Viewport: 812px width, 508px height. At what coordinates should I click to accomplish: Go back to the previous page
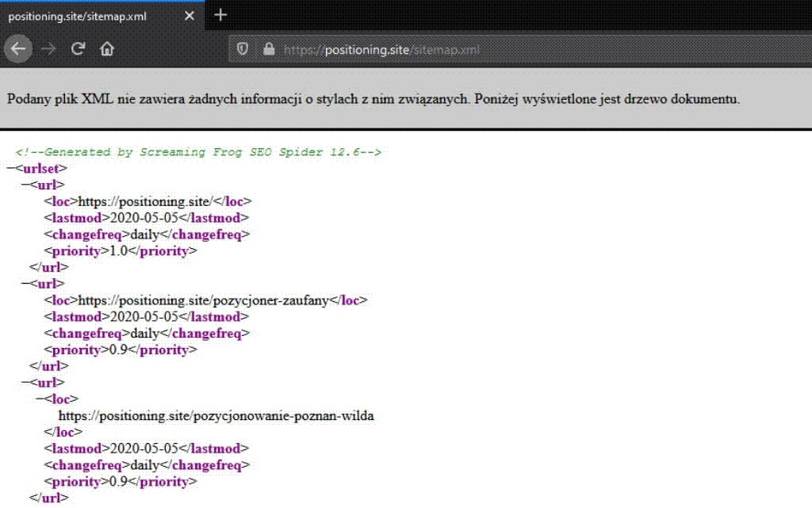18,49
